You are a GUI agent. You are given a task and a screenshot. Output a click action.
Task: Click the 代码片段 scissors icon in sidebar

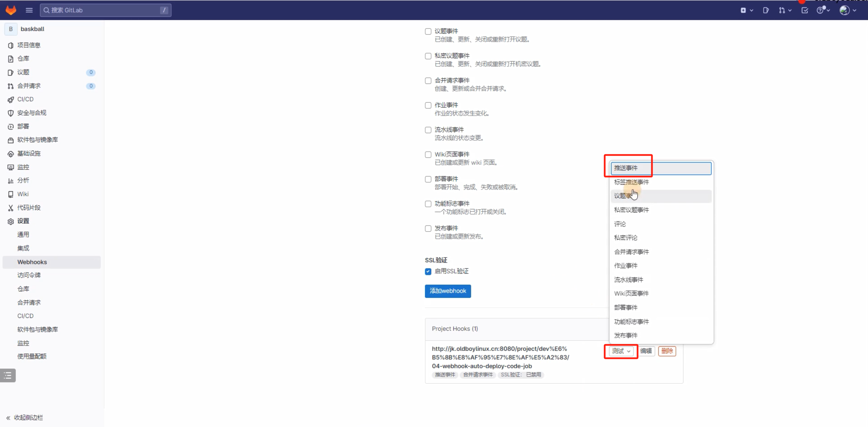tap(11, 208)
